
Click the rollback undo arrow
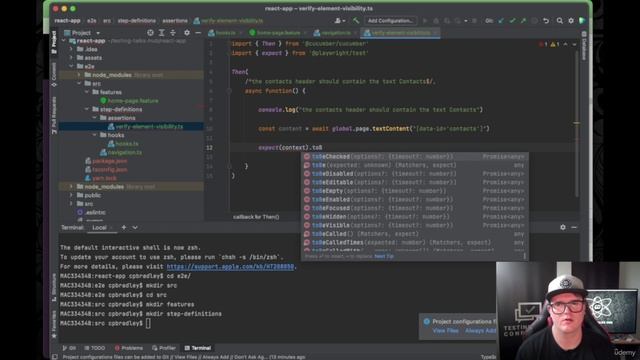click(546, 20)
